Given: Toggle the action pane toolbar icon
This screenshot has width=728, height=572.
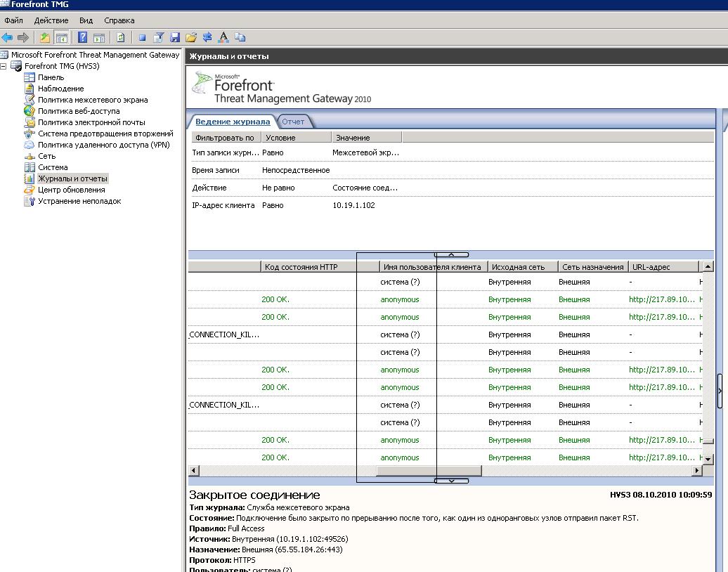Looking at the screenshot, I should pos(99,37).
